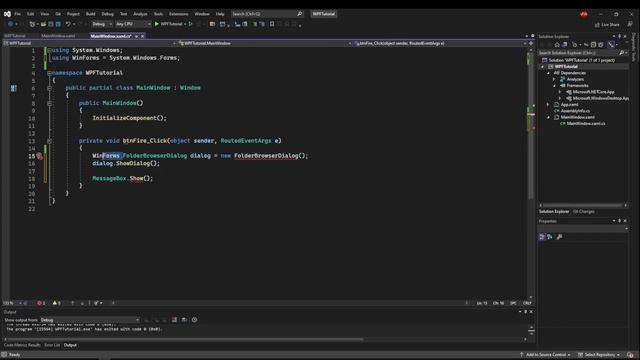Click the class margin indicator icon on line 6
The width and height of the screenshot is (640, 360).
click(13, 88)
